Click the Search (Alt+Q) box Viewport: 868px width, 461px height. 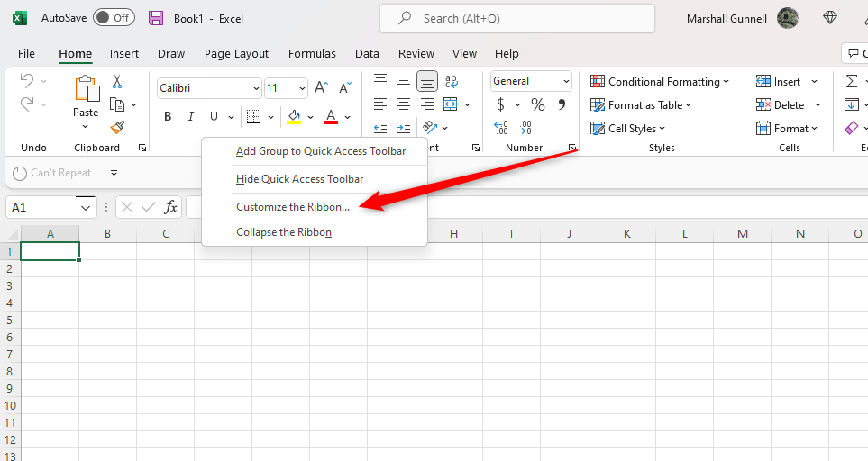pos(517,18)
